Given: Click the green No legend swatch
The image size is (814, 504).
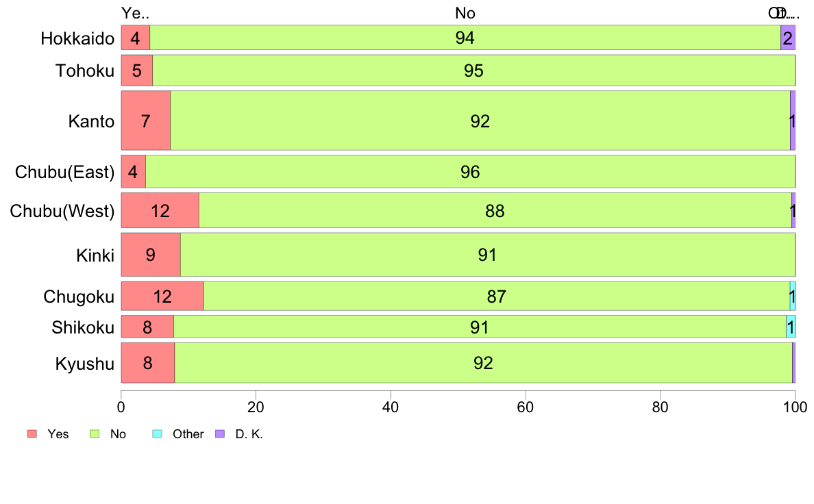Looking at the screenshot, I should (x=95, y=434).
